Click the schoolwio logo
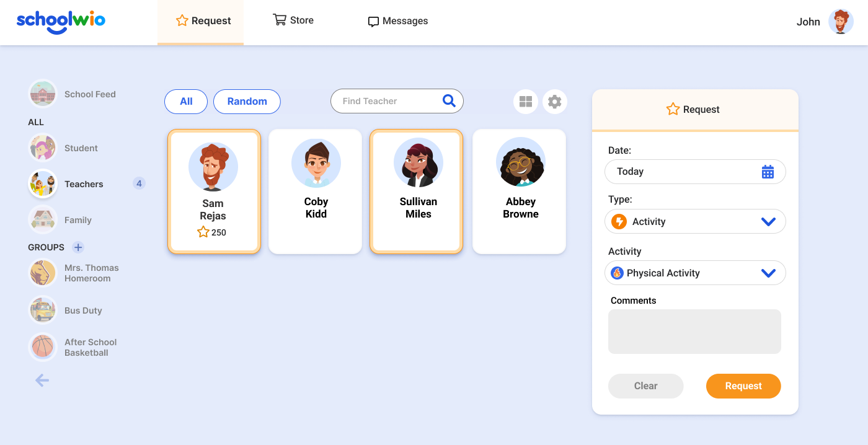 pos(61,21)
